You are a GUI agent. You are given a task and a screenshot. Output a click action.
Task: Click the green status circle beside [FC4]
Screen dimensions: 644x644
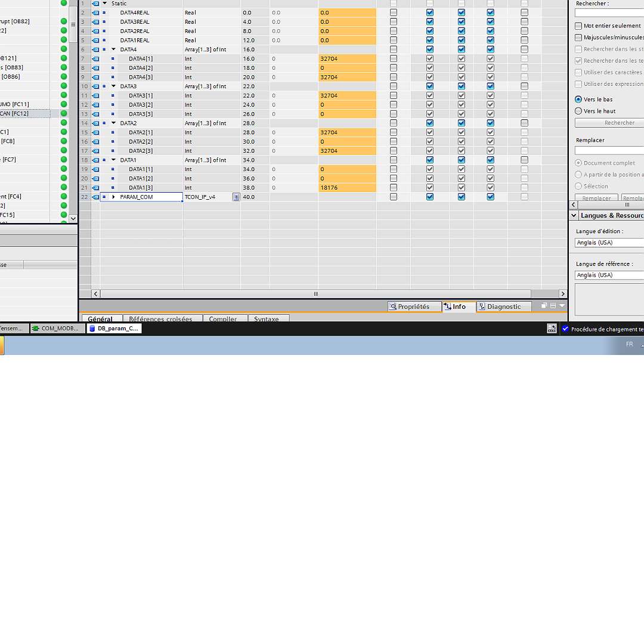click(64, 196)
